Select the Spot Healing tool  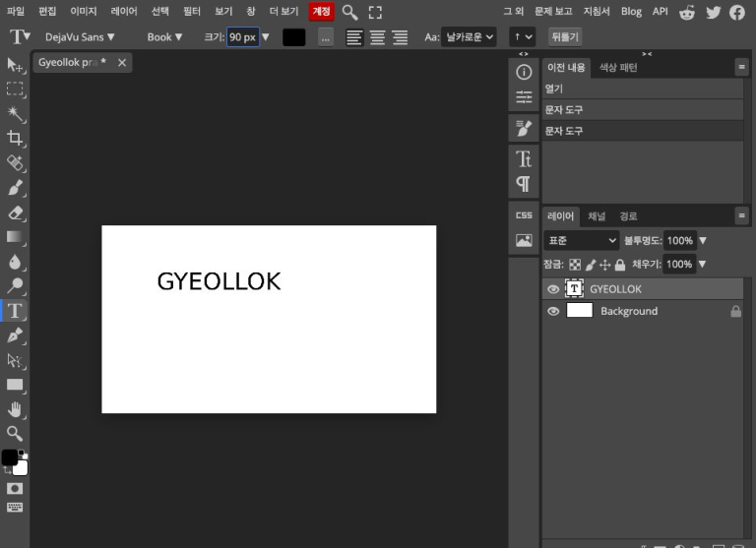pos(15,163)
